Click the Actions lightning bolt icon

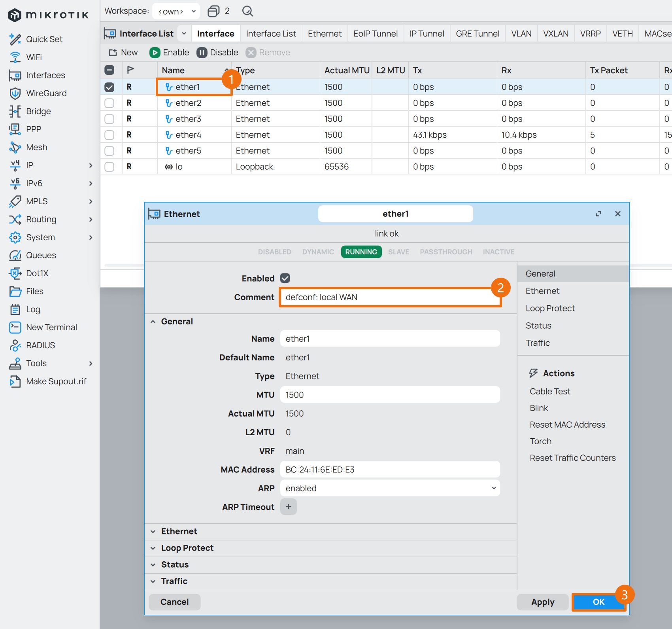click(534, 373)
